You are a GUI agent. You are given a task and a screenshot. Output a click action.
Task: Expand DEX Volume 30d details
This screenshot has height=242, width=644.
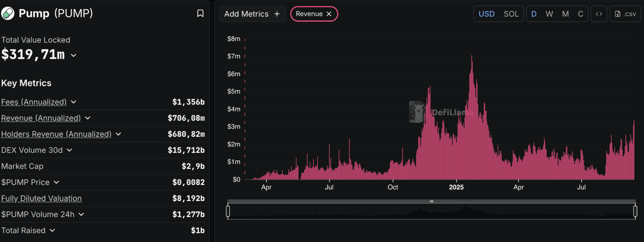point(69,150)
